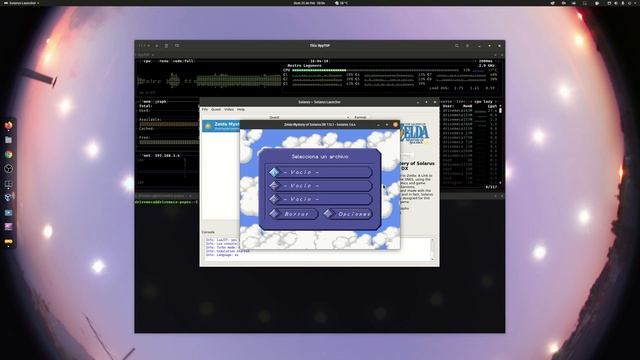The width and height of the screenshot is (640, 360).
Task: Open Google Chrome from the dock
Action: (8, 154)
